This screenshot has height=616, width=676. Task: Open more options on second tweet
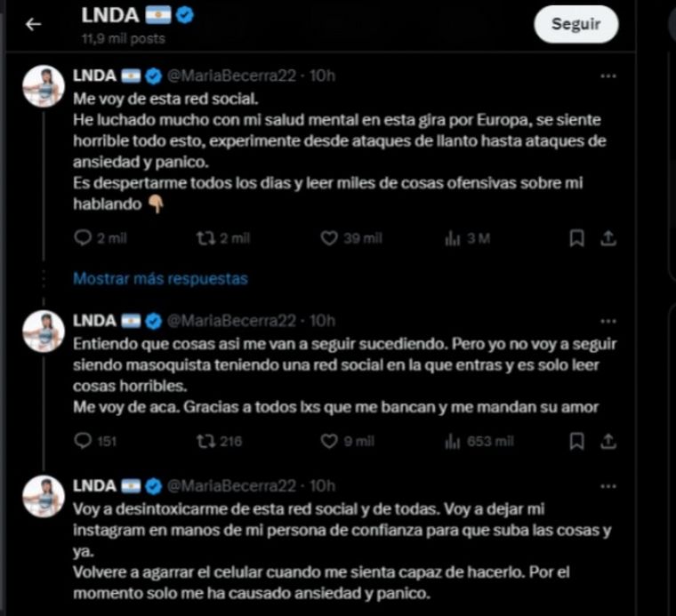[x=608, y=321]
